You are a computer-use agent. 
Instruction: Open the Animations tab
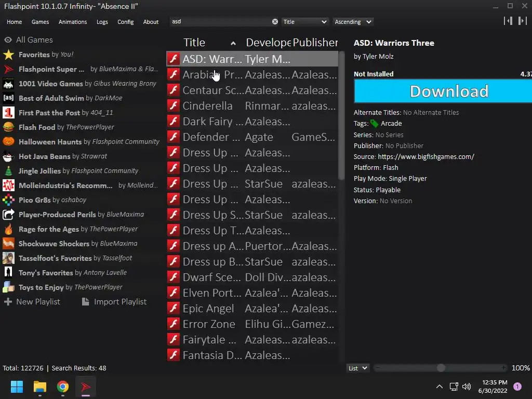tap(73, 22)
